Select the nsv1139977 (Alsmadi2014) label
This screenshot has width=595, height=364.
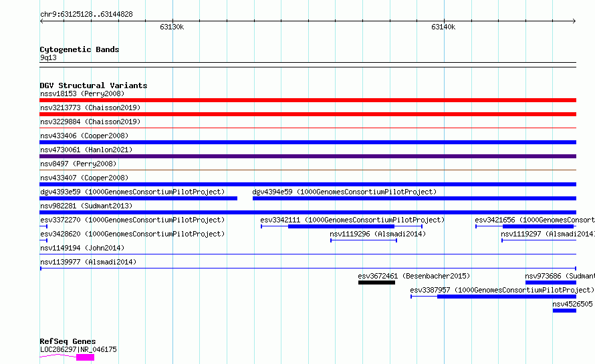[88, 262]
